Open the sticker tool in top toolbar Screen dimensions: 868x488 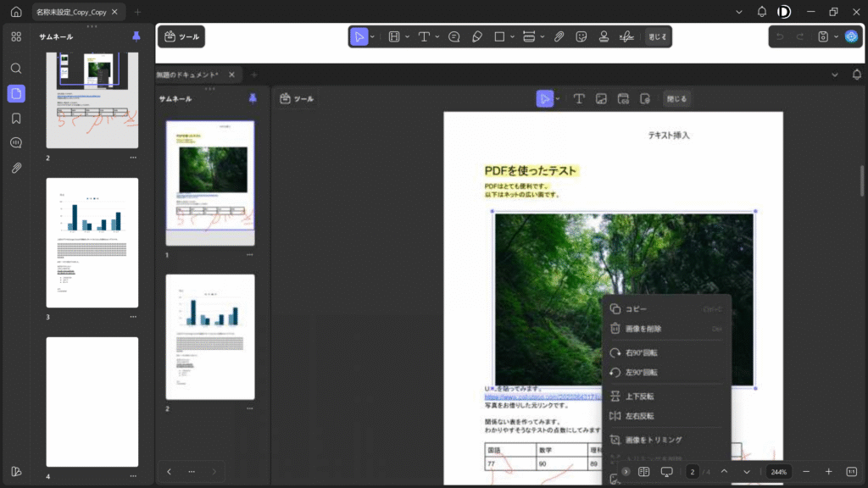(x=581, y=36)
